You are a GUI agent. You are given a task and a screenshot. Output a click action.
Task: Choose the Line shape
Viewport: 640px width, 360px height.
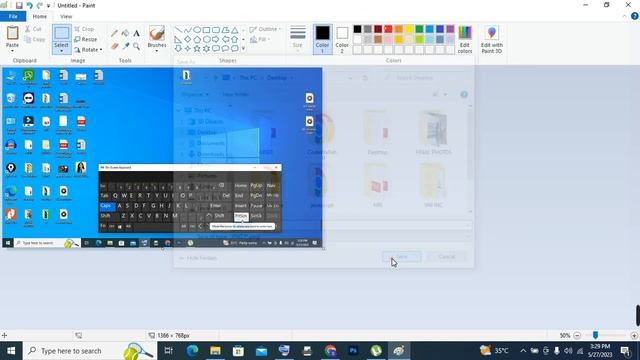tap(178, 30)
